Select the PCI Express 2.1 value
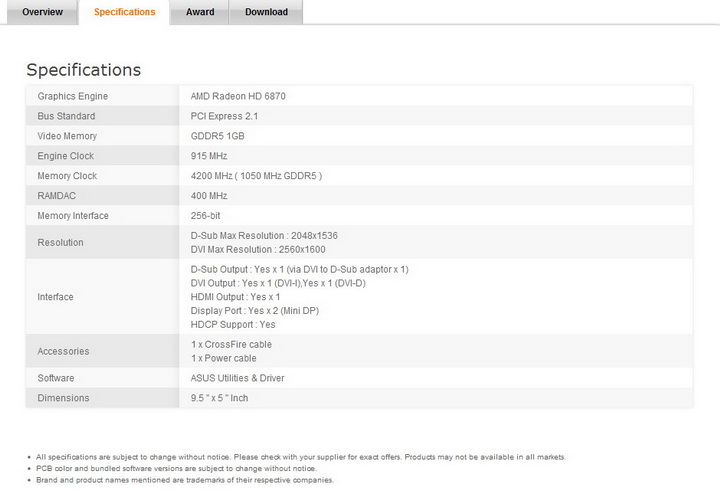This screenshot has width=720, height=501. (x=224, y=116)
